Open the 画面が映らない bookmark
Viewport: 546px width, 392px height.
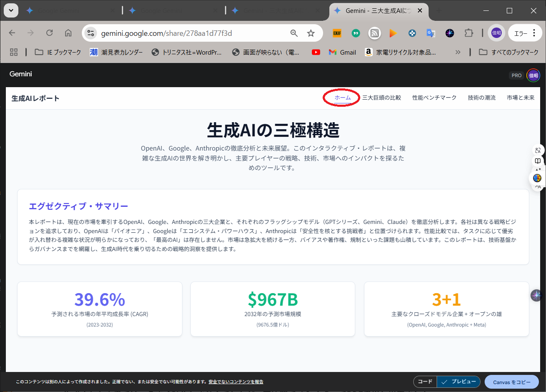tap(266, 52)
